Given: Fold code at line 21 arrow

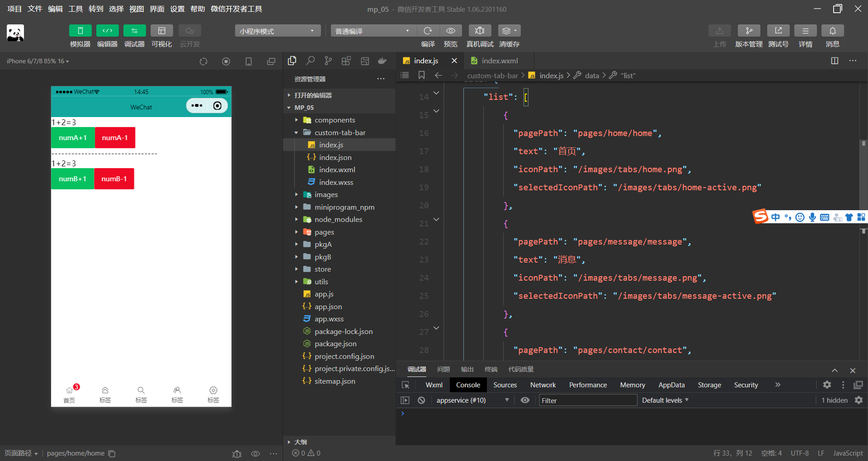Looking at the screenshot, I should (x=436, y=219).
